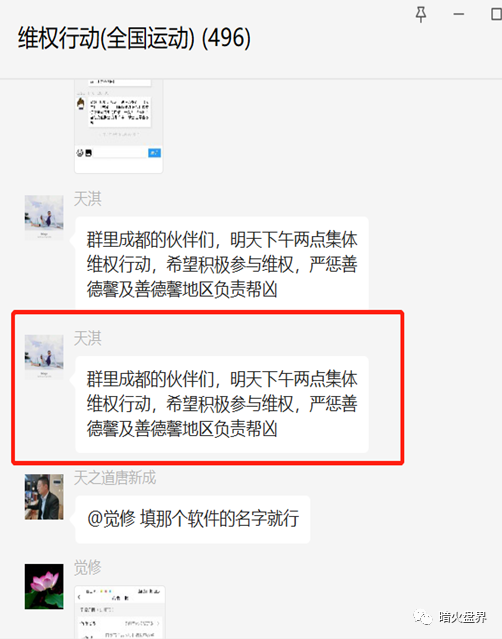Open 天之道唐新成's profile avatar
Screen dimensions: 502x639
(44, 496)
